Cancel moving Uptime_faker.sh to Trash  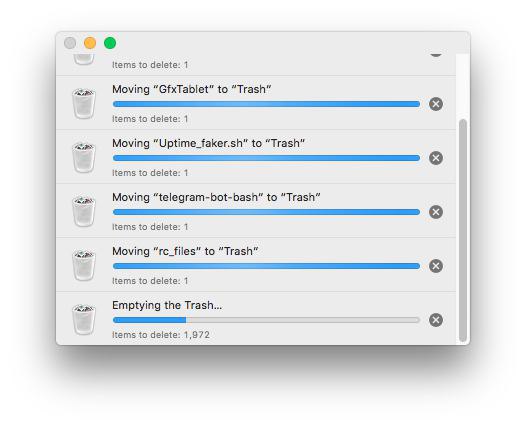point(436,158)
